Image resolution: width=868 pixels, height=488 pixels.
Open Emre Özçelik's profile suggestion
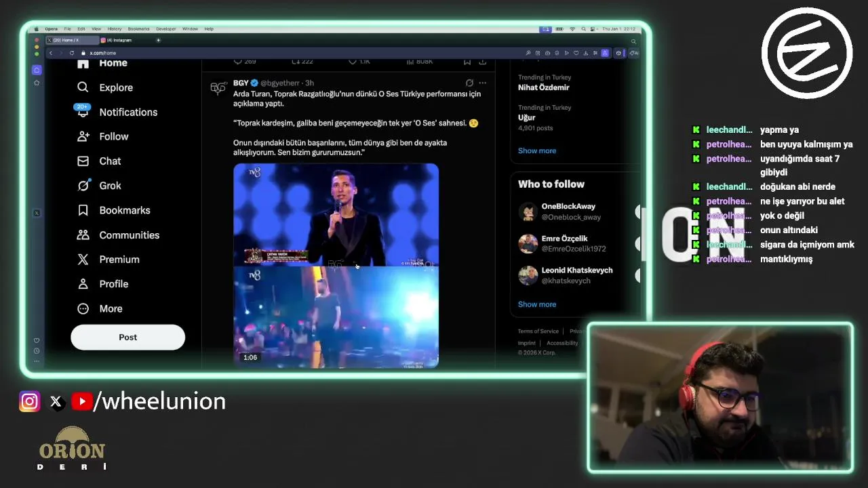(574, 243)
